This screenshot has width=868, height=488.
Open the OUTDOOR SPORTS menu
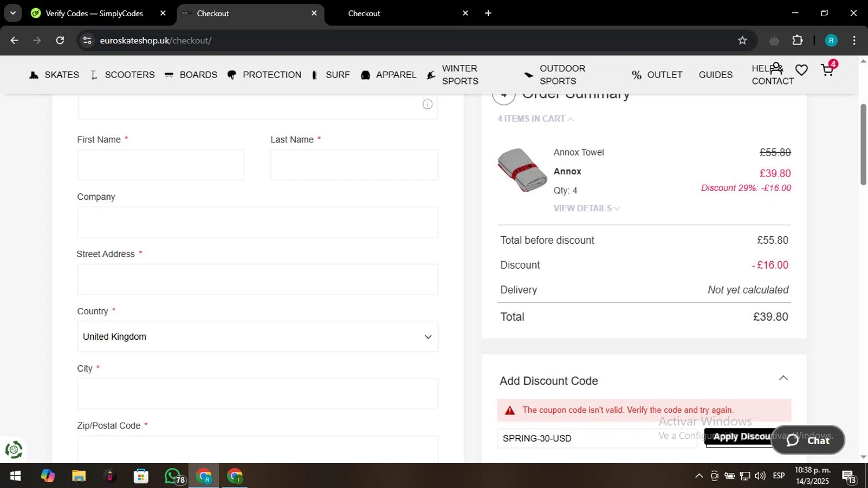pos(555,75)
